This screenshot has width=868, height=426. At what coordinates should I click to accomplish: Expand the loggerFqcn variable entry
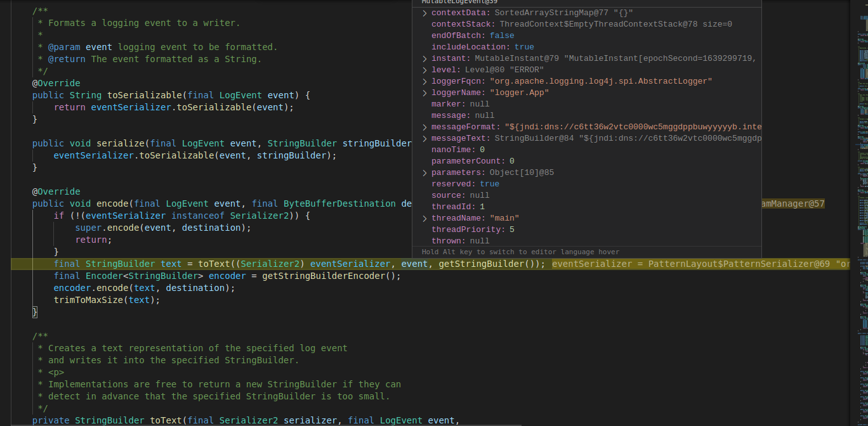point(424,81)
